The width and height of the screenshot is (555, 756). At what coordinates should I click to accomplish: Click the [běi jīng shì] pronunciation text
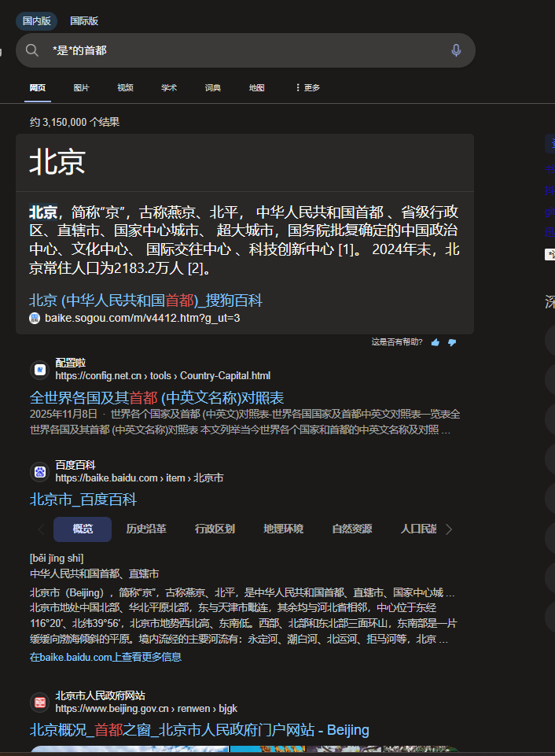pyautogui.click(x=57, y=559)
